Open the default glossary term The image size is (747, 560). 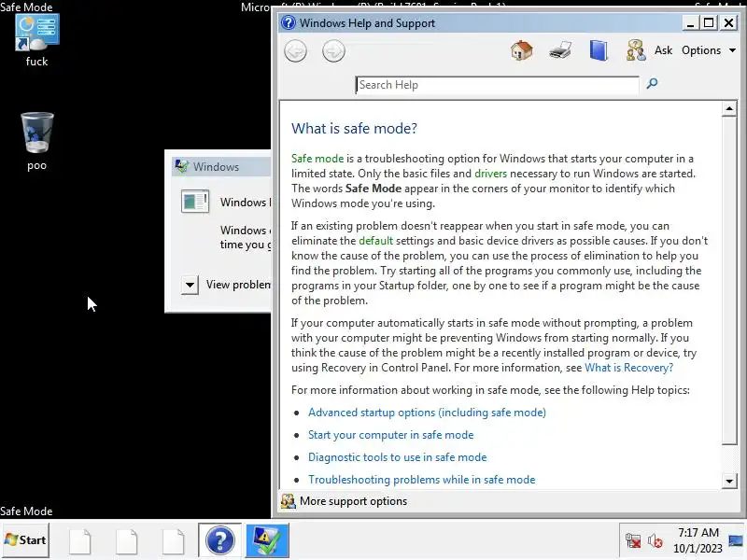376,241
